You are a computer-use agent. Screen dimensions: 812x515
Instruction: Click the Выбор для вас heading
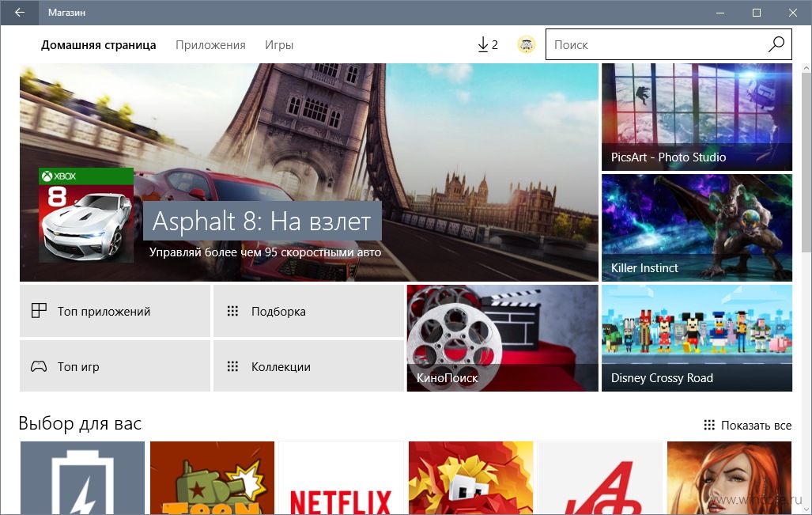[x=80, y=424]
